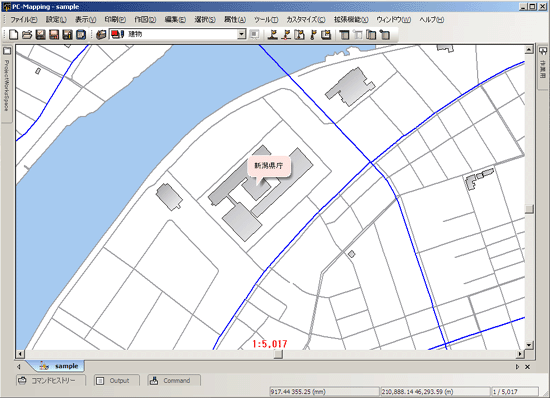Expand the ProjectWorkSpace side tab
Screen dimensions: 550x398
click(7, 85)
